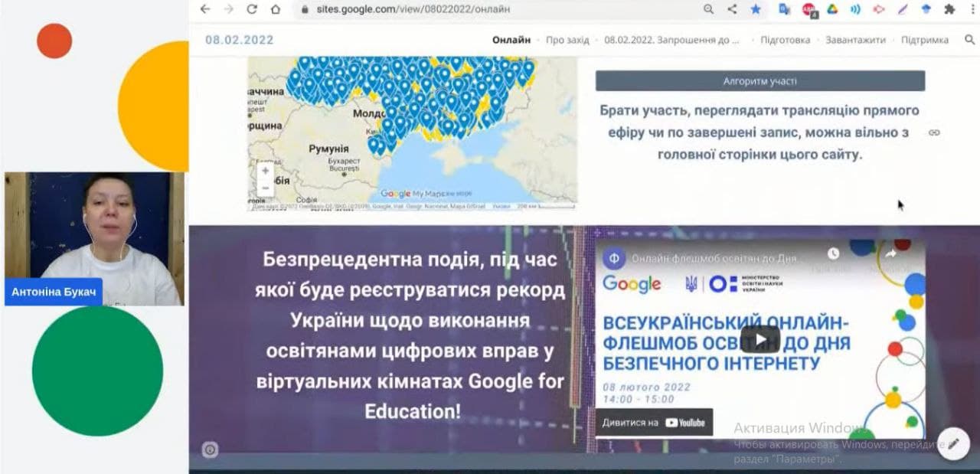Go to the browser home page icon
The height and width of the screenshot is (474, 980).
[x=276, y=9]
